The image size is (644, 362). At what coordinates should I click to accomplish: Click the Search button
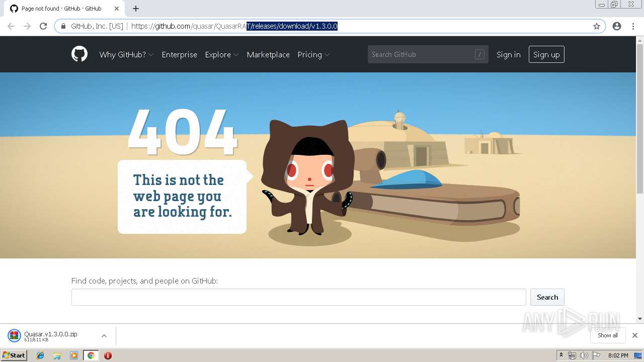[x=547, y=297]
